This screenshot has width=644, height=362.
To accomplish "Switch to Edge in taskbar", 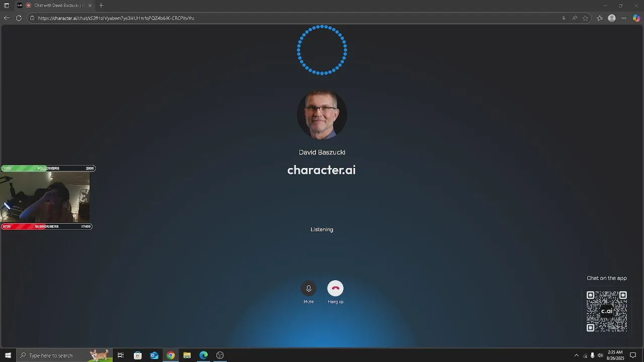I will pos(203,355).
